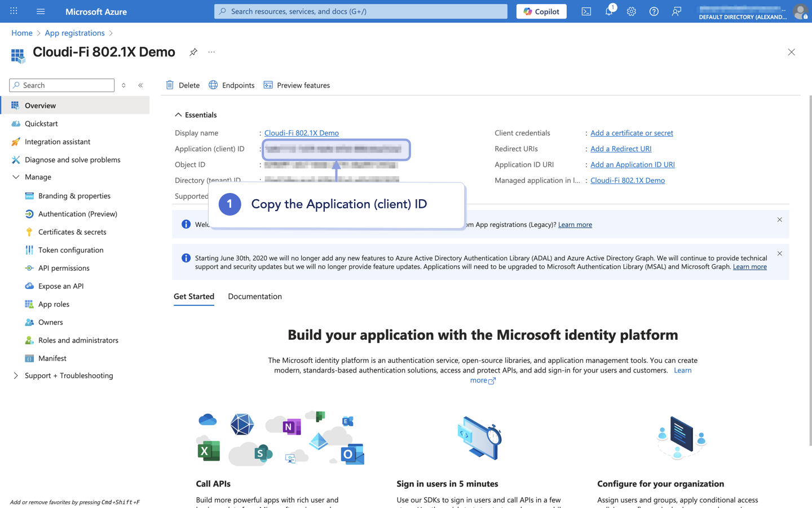Pin Cloudi-Fi 802.1X Demo to dashboard
812x508 pixels.
tap(193, 52)
